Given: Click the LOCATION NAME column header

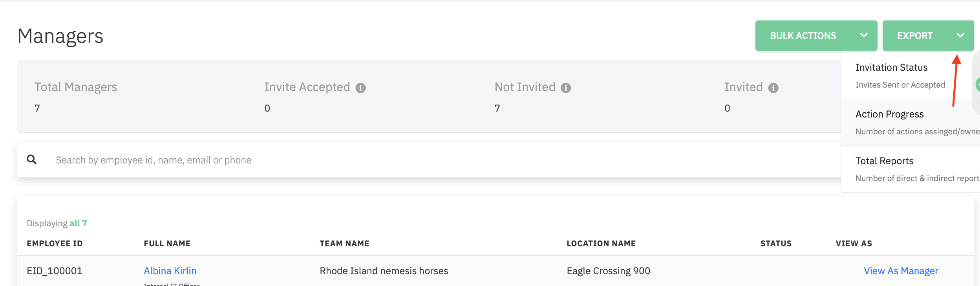Looking at the screenshot, I should tap(601, 244).
